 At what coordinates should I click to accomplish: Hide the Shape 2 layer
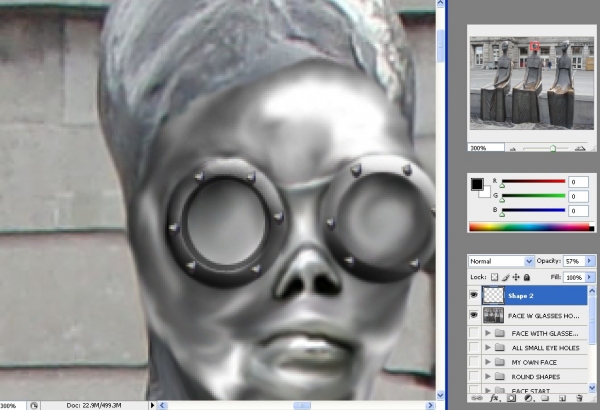click(474, 295)
